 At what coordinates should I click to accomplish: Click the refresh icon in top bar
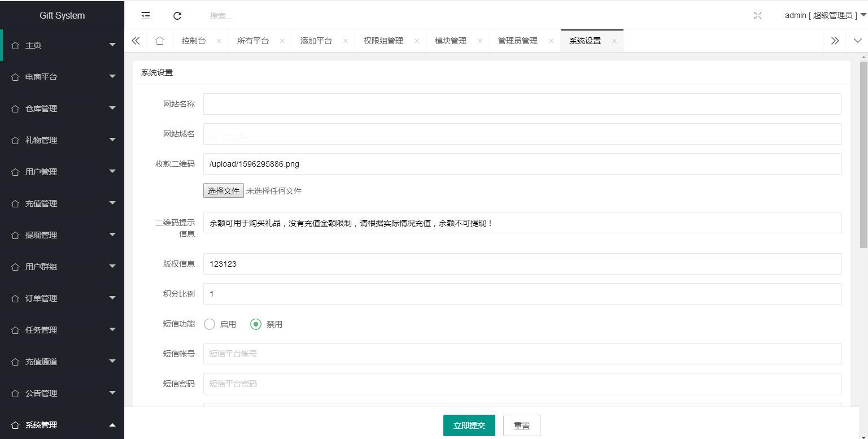click(x=177, y=16)
